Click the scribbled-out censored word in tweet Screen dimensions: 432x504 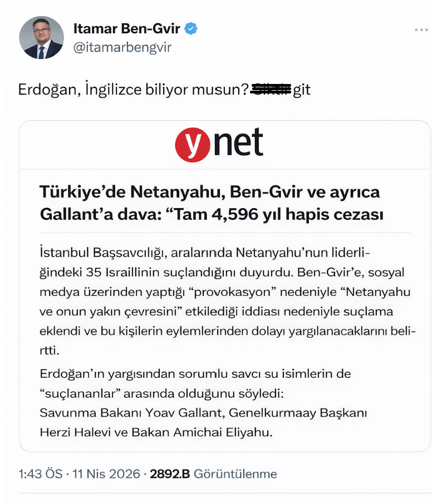coord(271,89)
